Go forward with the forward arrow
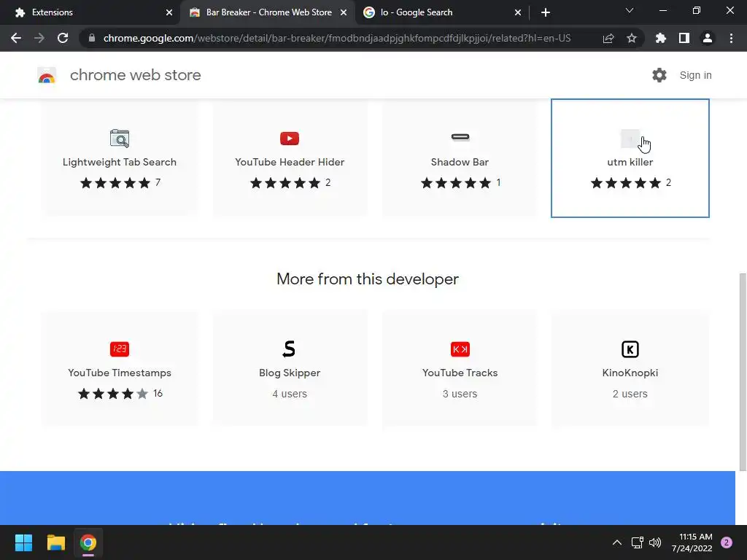747x560 pixels. point(39,38)
